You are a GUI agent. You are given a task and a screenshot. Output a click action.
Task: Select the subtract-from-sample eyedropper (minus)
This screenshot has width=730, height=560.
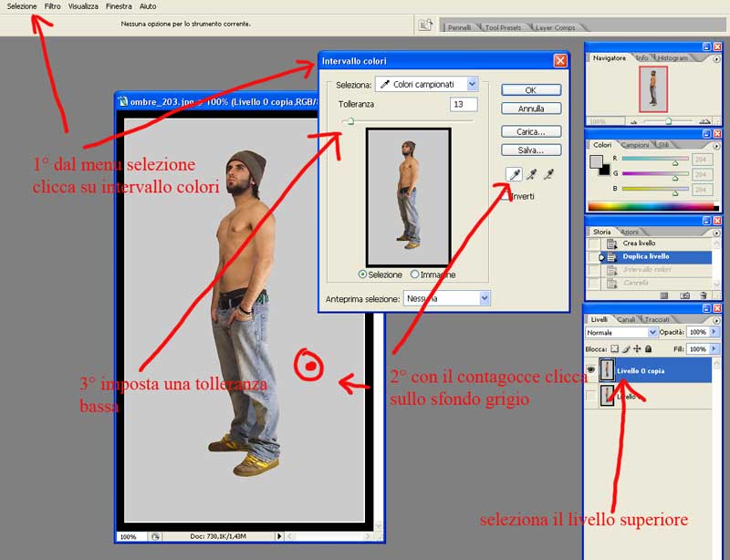tap(548, 174)
